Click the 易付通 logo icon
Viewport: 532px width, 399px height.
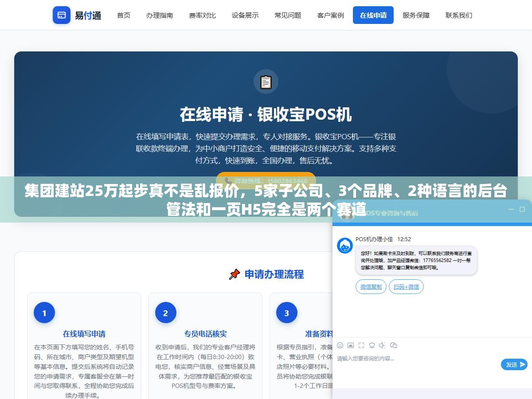pos(62,15)
